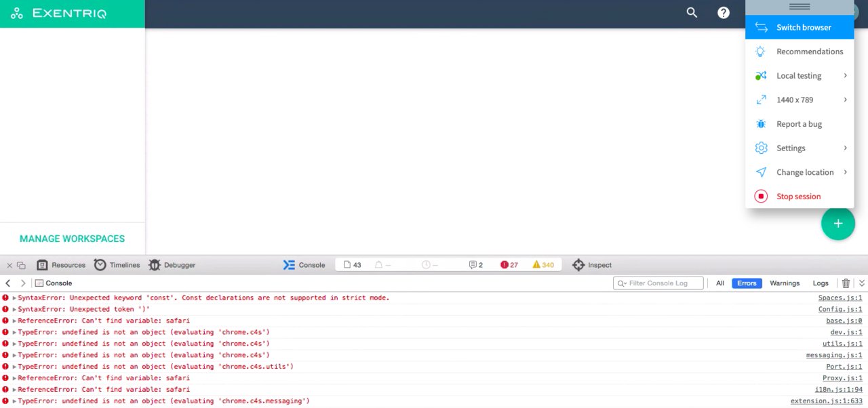Viewport: 868px width, 408px height.
Task: Open the Debugger panel
Action: click(x=172, y=265)
